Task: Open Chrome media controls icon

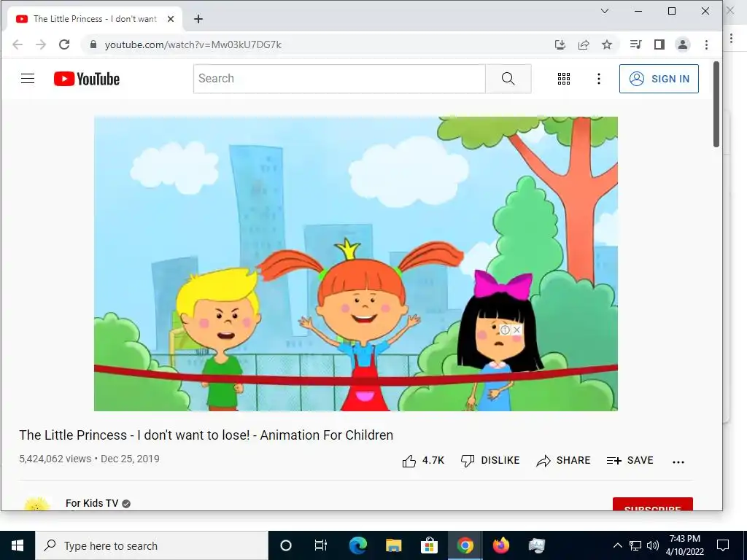Action: tap(635, 44)
